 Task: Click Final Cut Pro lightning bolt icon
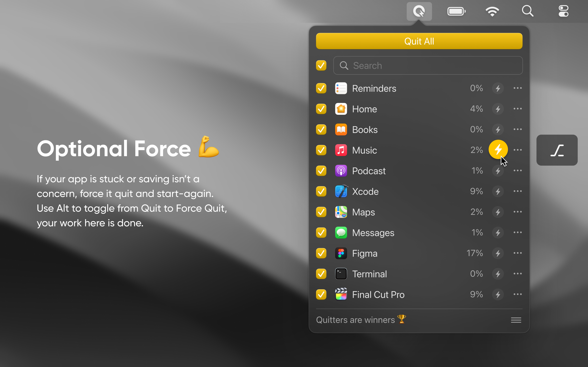[498, 295]
